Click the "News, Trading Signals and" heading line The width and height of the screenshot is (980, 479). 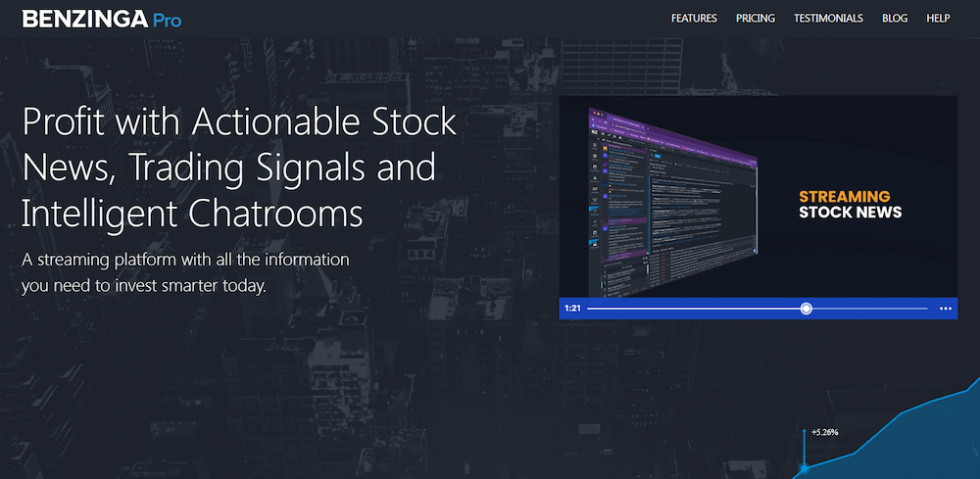[228, 168]
